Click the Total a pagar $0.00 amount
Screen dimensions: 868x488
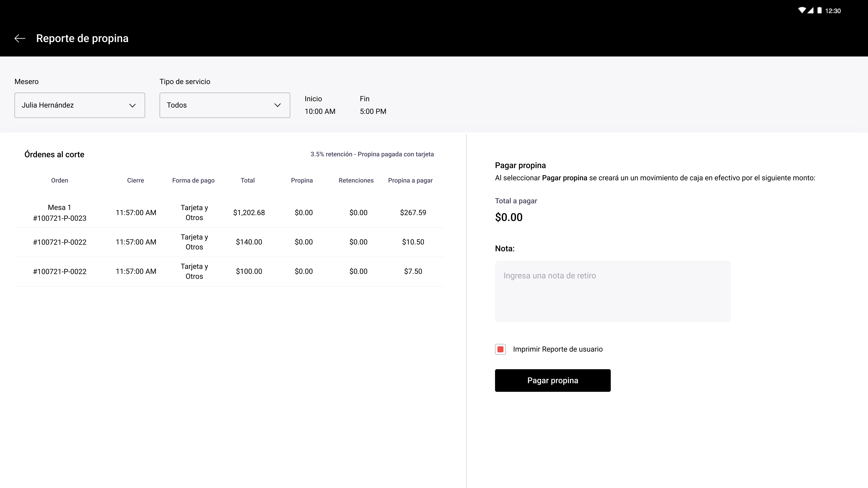click(509, 217)
